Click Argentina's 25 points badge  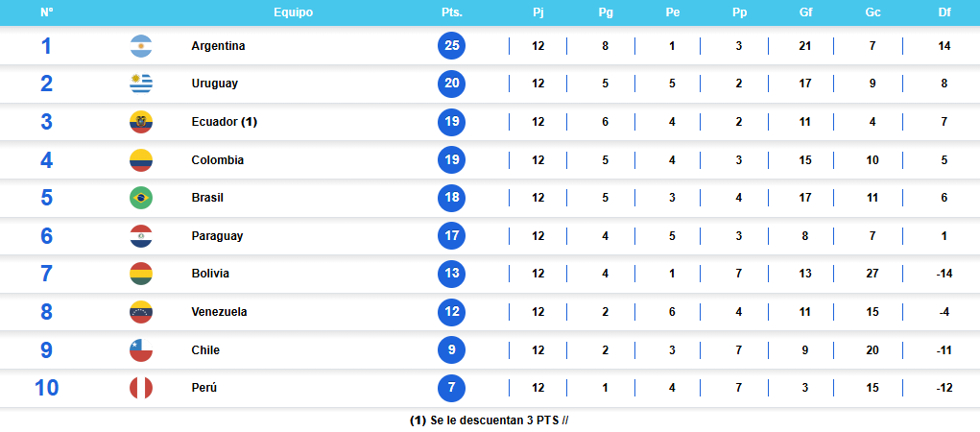(x=452, y=46)
